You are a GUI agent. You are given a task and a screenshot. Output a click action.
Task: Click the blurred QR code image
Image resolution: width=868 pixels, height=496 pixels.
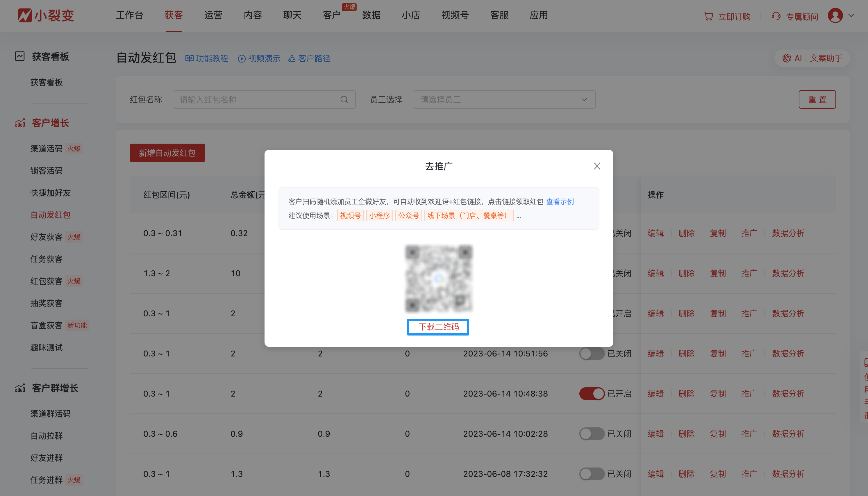point(439,279)
